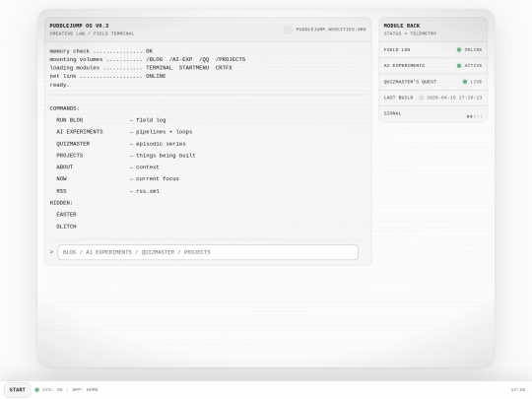Run the RUN BLOG command
The image size is (532, 399).
(70, 120)
